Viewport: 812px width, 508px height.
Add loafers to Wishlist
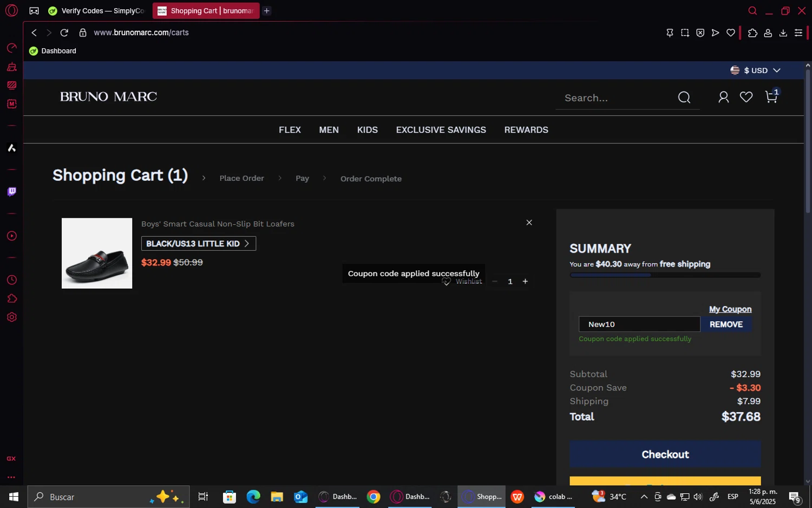[462, 282]
